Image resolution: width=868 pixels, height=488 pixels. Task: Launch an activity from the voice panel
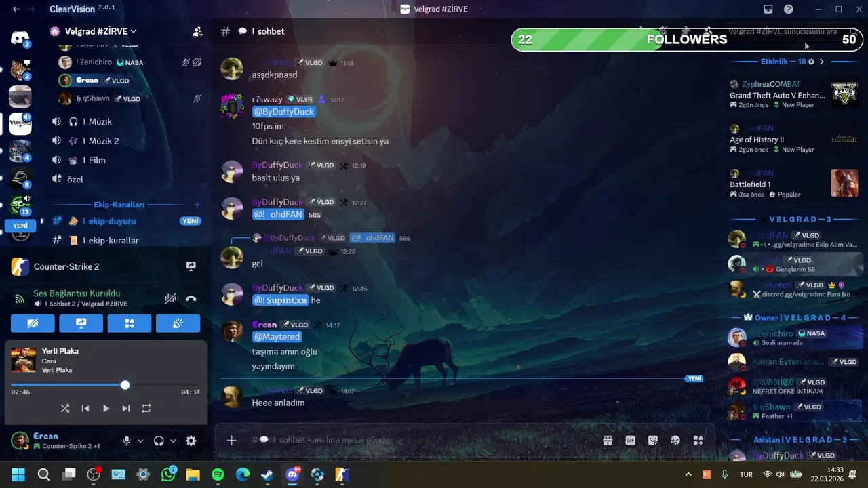tap(129, 324)
